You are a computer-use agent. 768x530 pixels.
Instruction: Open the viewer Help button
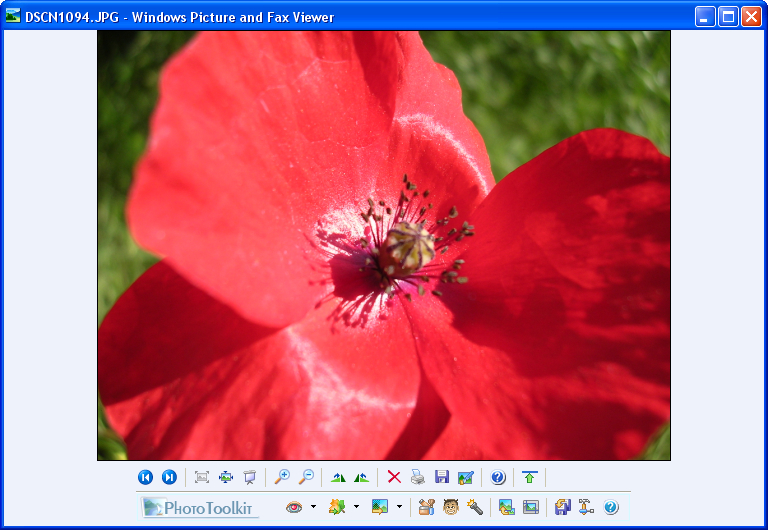498,478
